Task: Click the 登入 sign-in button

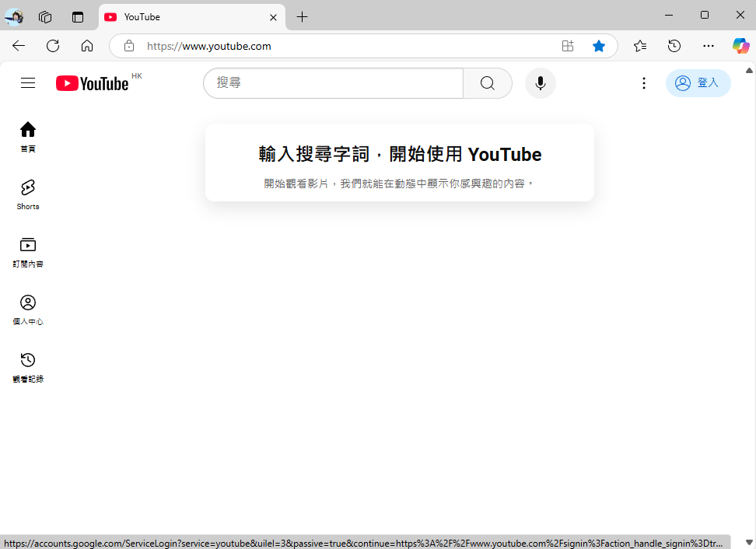Action: 698,83
